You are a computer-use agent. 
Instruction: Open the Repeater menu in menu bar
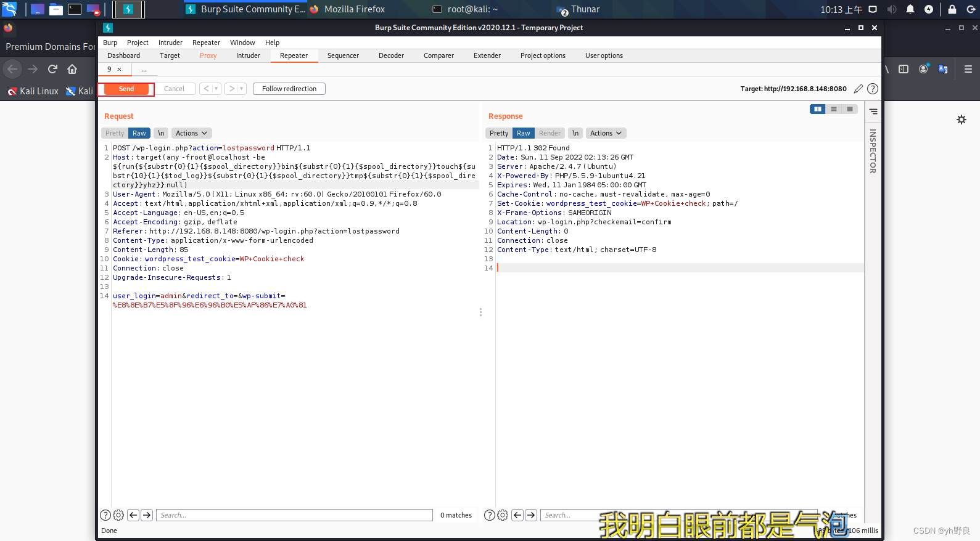(x=206, y=43)
